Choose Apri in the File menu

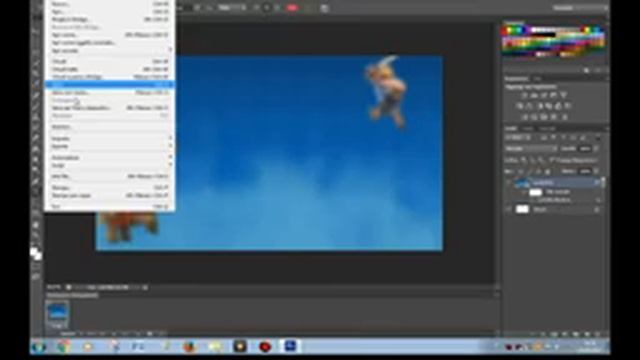click(x=109, y=12)
